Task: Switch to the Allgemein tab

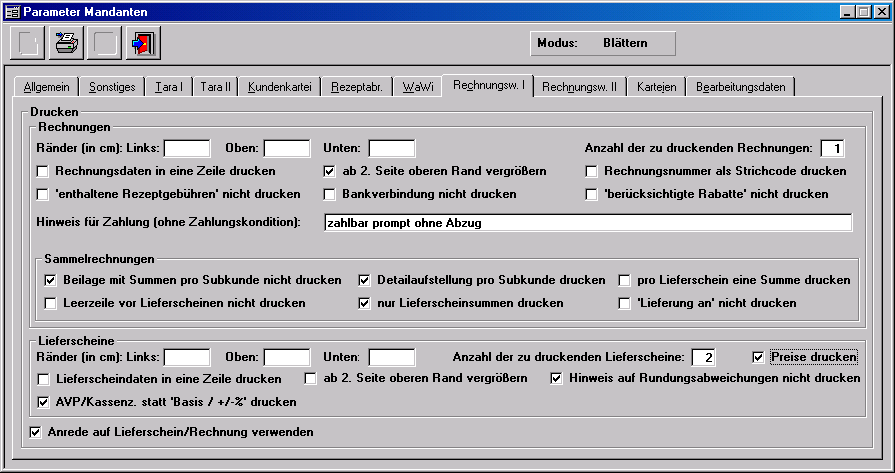Action: 46,87
